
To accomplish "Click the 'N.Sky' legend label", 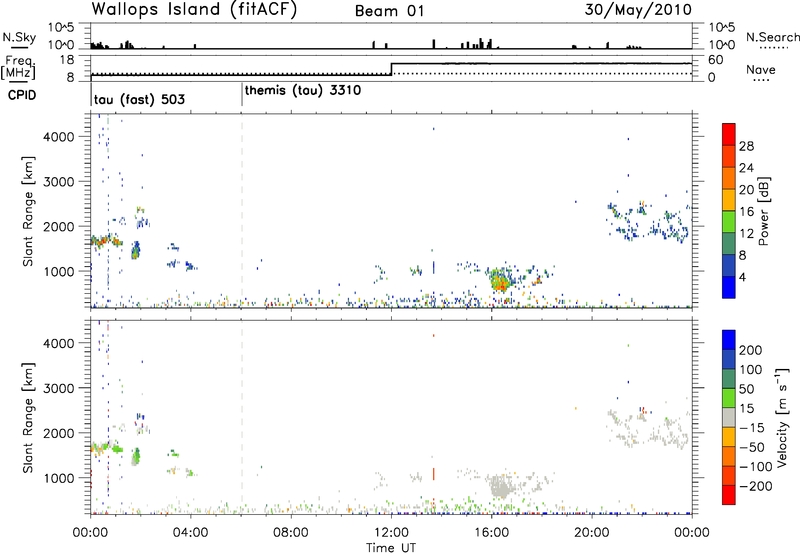I will coord(19,37).
